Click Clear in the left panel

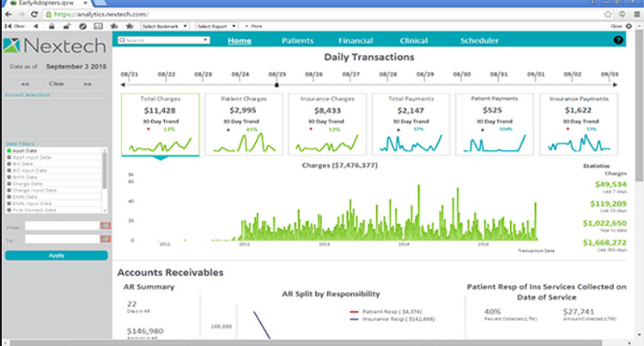pyautogui.click(x=56, y=84)
